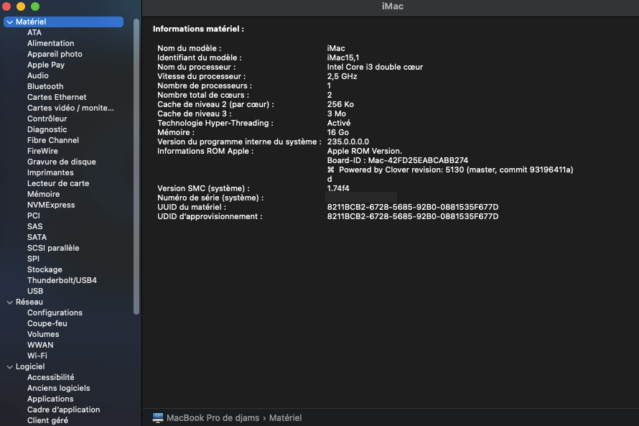Image resolution: width=639 pixels, height=426 pixels.
Task: Click the 256 Ko cache value
Action: coord(340,104)
